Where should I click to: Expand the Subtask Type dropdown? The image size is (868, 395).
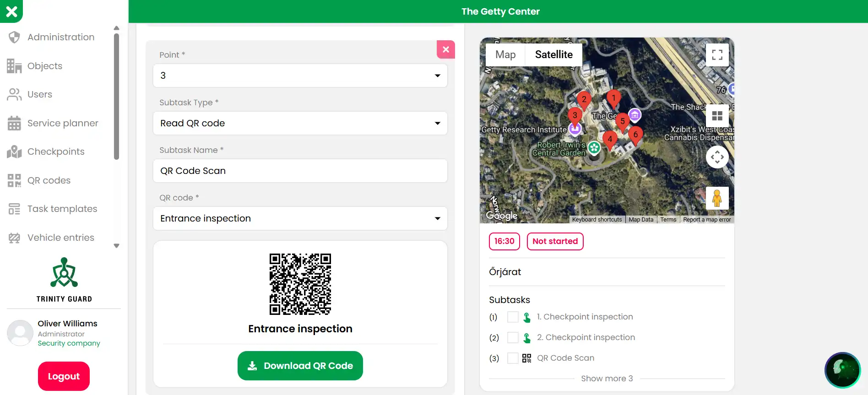(x=300, y=123)
